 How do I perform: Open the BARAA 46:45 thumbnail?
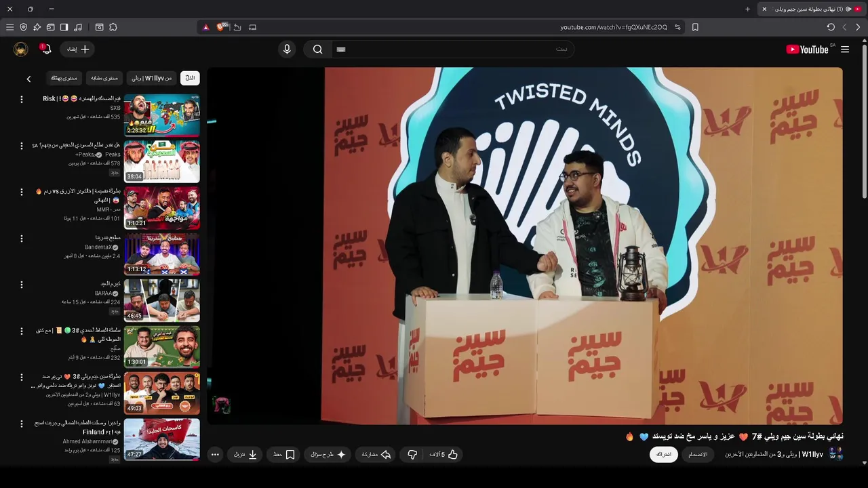click(162, 300)
